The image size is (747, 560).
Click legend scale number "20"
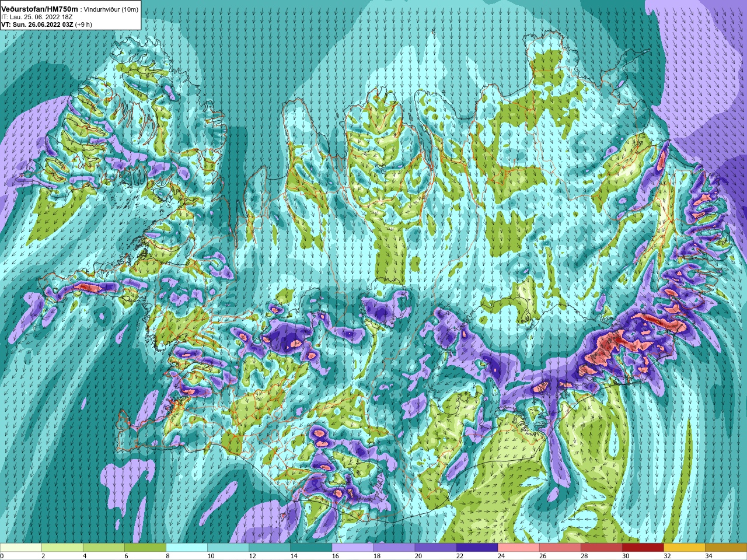tap(418, 556)
